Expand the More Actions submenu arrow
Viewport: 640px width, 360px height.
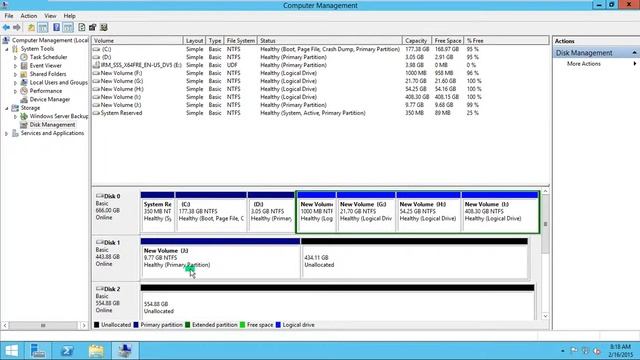[x=635, y=64]
